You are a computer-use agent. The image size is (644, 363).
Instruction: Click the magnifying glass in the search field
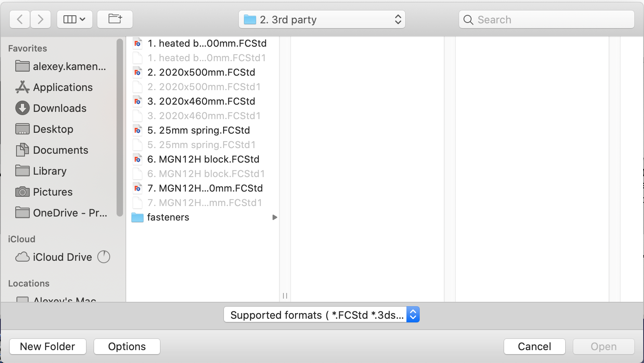coord(468,19)
